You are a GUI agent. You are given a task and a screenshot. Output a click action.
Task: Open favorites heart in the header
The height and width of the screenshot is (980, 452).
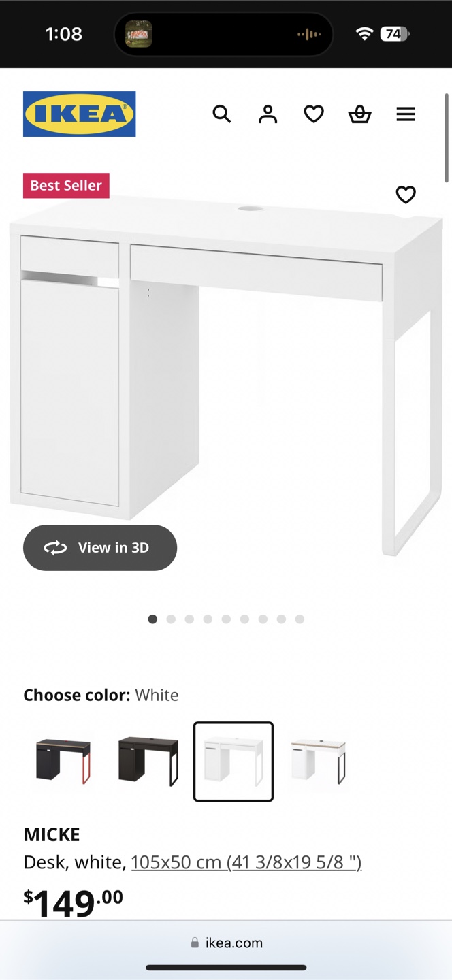[x=314, y=114]
